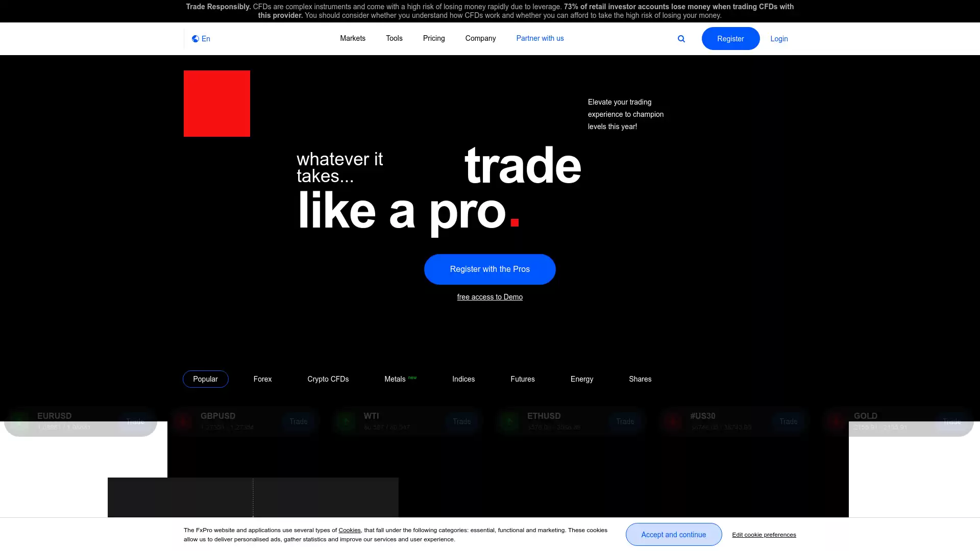Click the Login text button
Image resolution: width=980 pixels, height=551 pixels.
(779, 38)
